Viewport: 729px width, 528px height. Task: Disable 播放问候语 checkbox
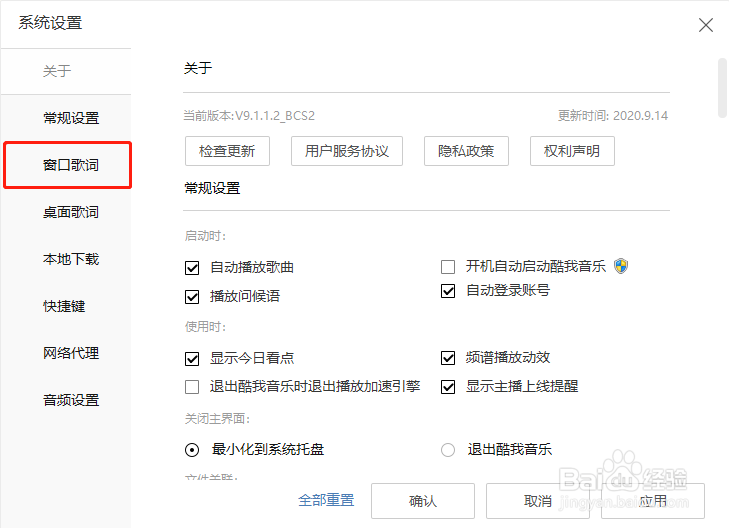click(x=192, y=297)
